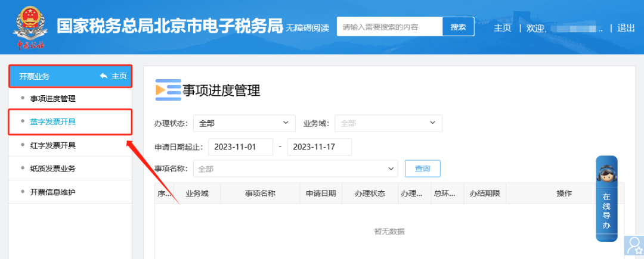Click the 事项进度管理 title icon
The width and height of the screenshot is (644, 259).
168,91
